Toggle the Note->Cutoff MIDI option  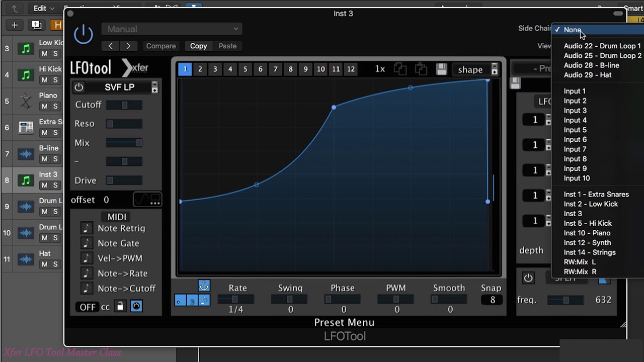coord(87,289)
